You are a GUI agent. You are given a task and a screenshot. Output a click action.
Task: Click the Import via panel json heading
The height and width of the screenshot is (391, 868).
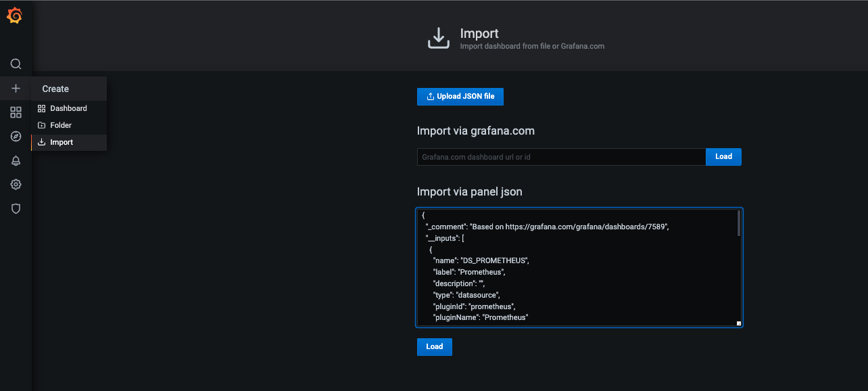point(470,191)
